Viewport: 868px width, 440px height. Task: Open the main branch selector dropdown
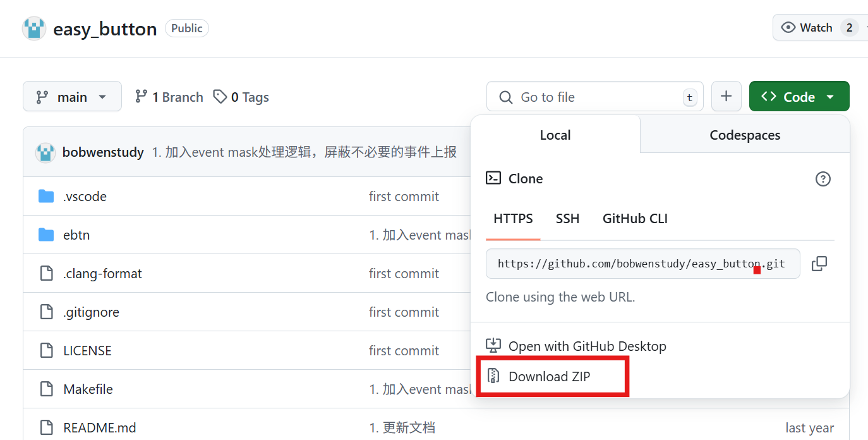click(72, 97)
